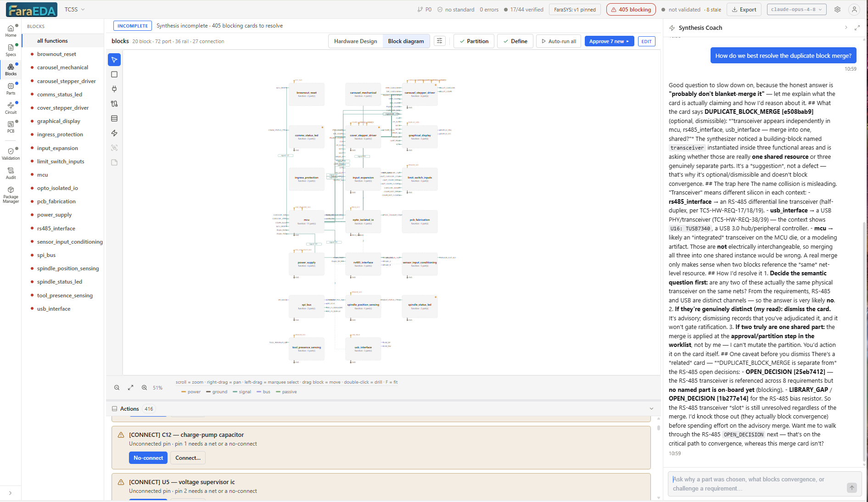Open the Blocks sidebar icon

click(11, 69)
